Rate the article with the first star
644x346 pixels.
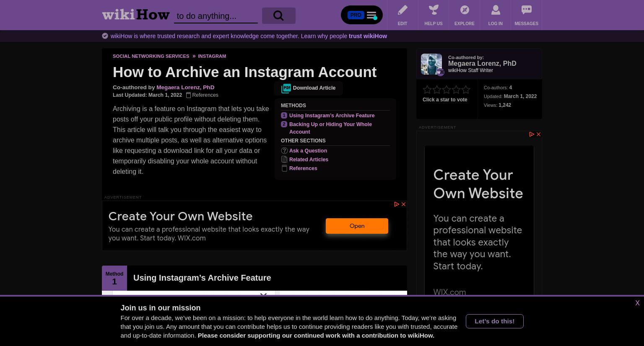point(427,89)
